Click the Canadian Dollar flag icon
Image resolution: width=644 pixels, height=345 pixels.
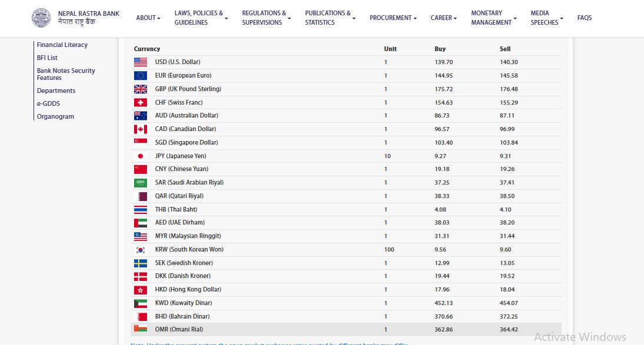pos(141,129)
